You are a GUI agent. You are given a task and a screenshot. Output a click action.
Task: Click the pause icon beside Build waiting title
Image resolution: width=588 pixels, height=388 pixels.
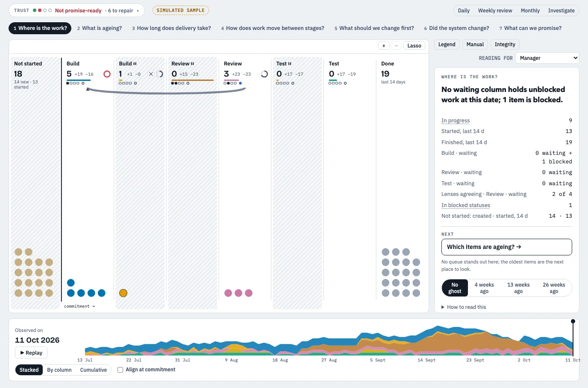point(135,64)
